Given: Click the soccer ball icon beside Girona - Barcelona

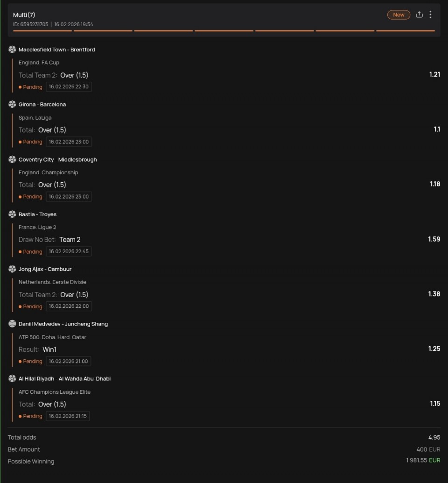Looking at the screenshot, I should point(12,104).
